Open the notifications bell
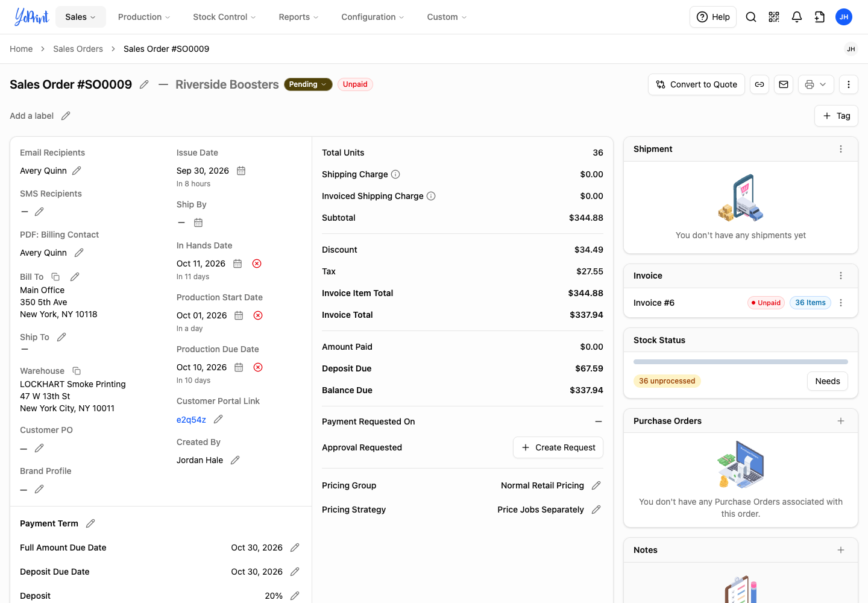This screenshot has height=603, width=868. pyautogui.click(x=797, y=17)
